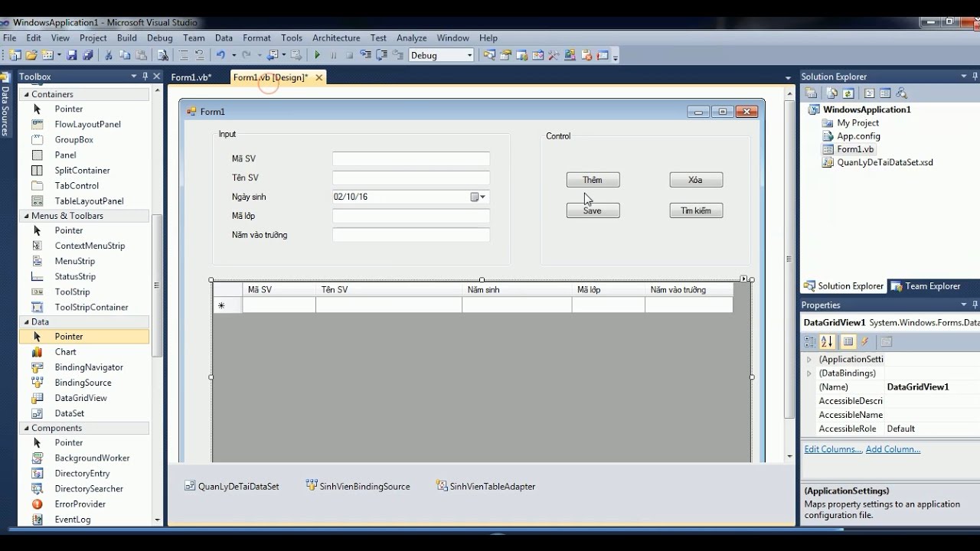Open the Format menu
The height and width of the screenshot is (551, 980).
[256, 37]
